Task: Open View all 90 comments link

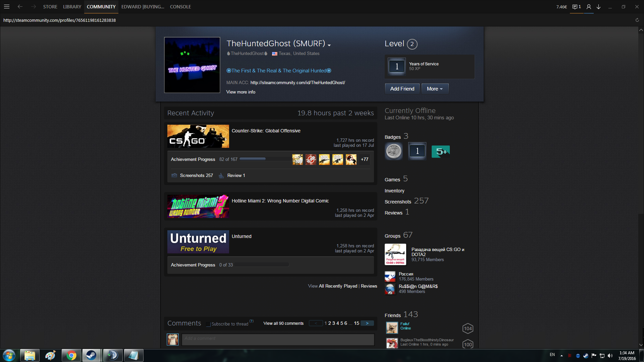Action: [283, 323]
